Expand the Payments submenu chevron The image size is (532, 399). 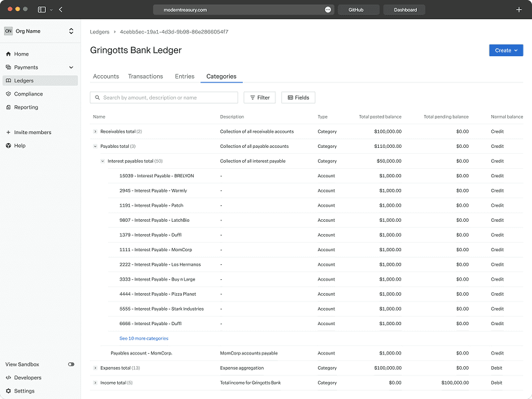71,67
